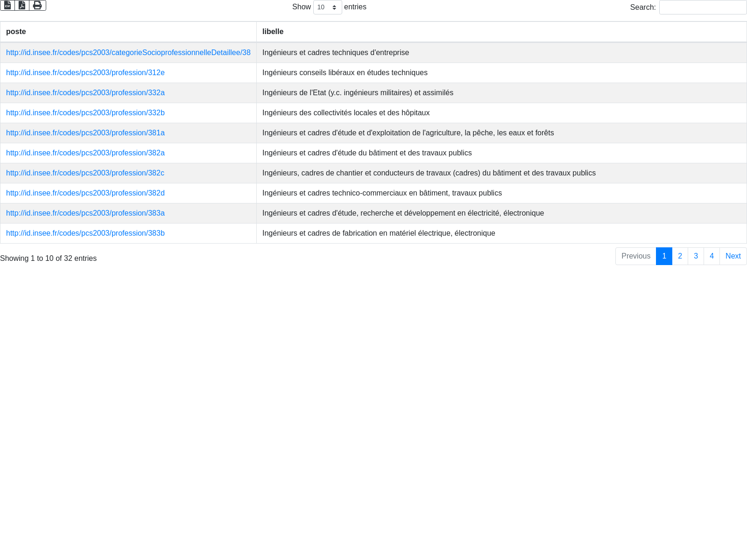Select current page 1 in pagination
Image resolution: width=747 pixels, height=560 pixels.
664,256
